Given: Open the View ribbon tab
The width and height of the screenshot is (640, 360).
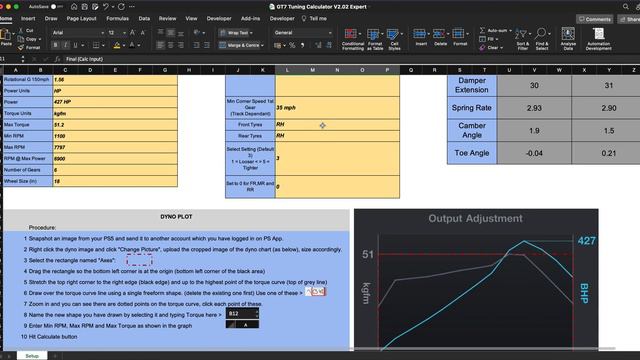Looking at the screenshot, I should coord(191,19).
